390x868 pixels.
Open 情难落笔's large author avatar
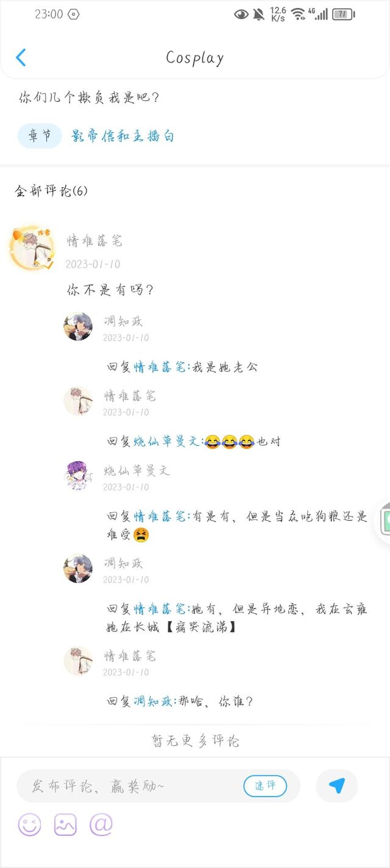click(x=30, y=248)
